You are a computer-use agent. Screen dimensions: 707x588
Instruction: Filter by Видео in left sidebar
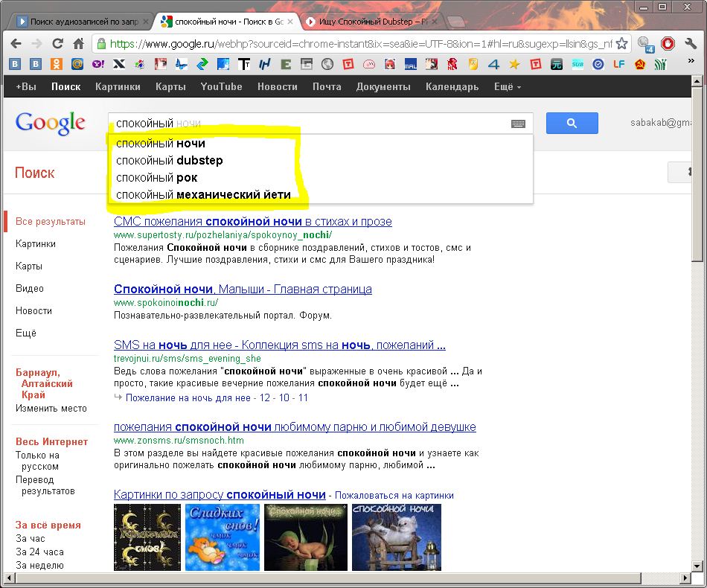pyautogui.click(x=30, y=289)
